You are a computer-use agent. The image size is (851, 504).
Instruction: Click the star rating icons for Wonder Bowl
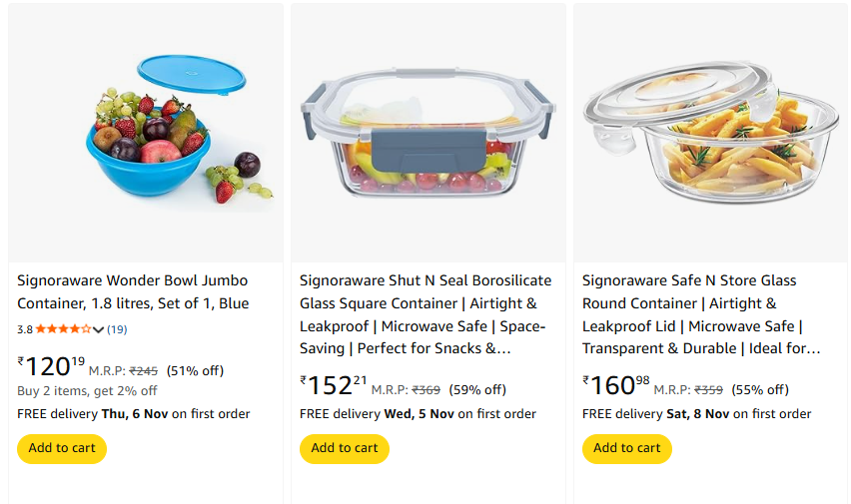tap(63, 328)
